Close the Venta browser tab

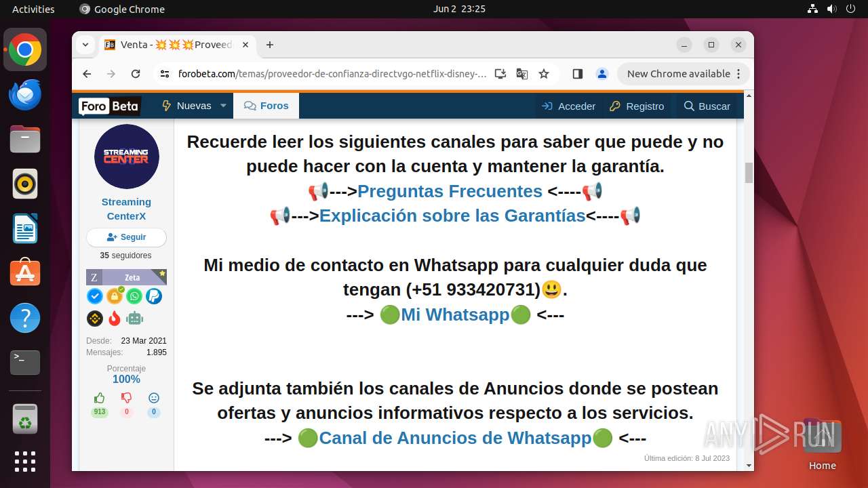(245, 45)
